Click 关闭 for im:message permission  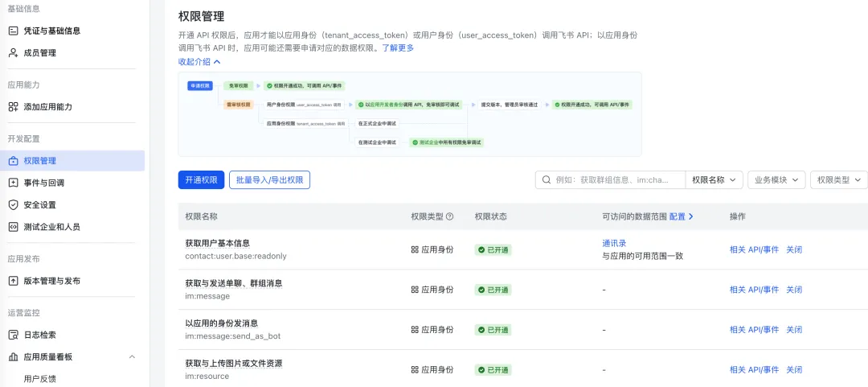point(794,290)
